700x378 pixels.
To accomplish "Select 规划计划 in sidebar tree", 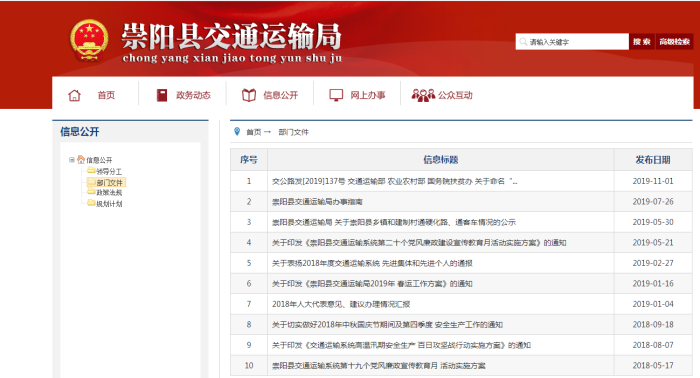I will click(109, 204).
